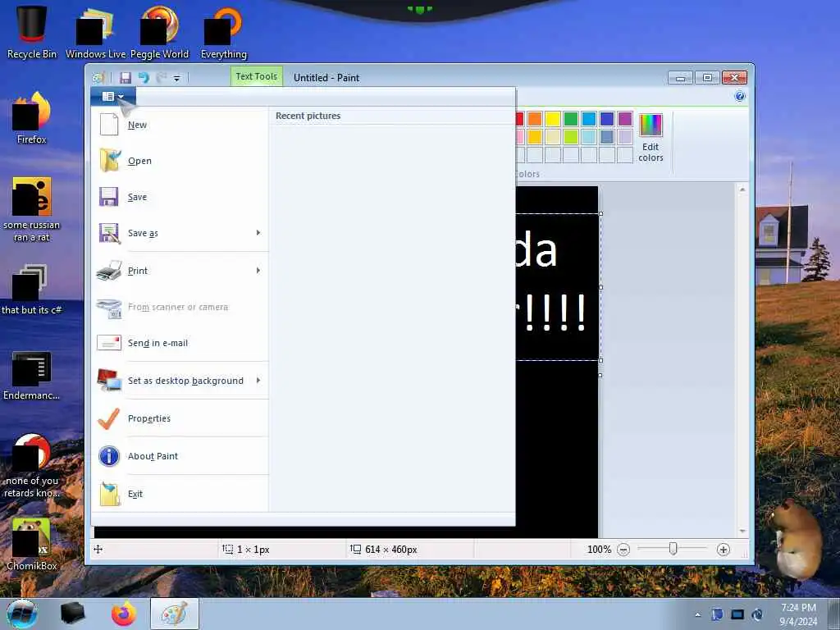Viewport: 840px width, 630px height.
Task: Click the Save icon in quick access toolbar
Action: [126, 78]
